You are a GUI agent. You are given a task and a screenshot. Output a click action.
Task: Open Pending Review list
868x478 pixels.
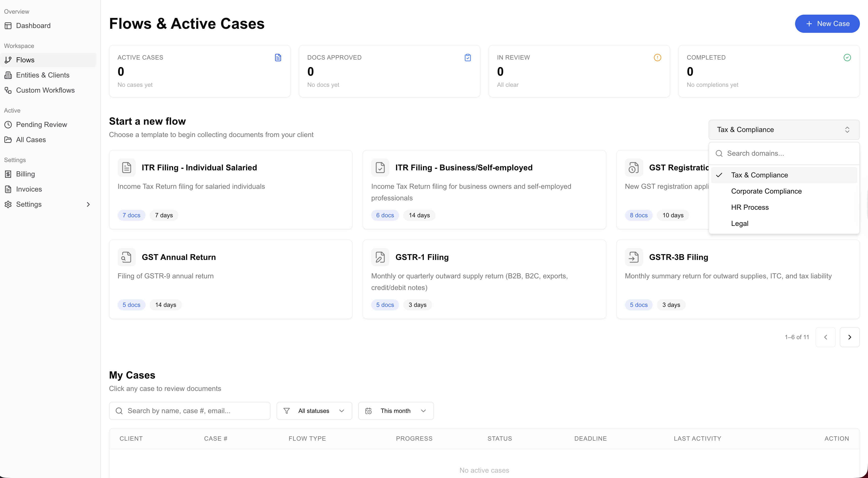[x=48, y=125]
